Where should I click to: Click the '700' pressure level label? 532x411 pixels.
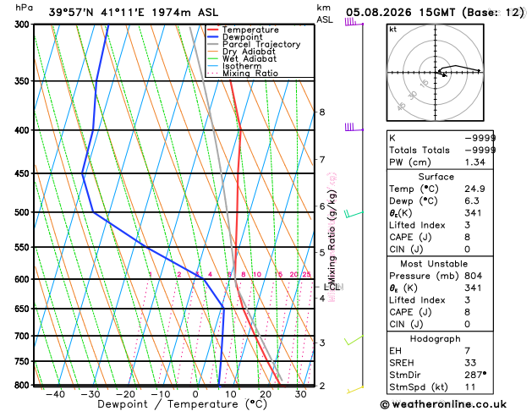pos(24,336)
